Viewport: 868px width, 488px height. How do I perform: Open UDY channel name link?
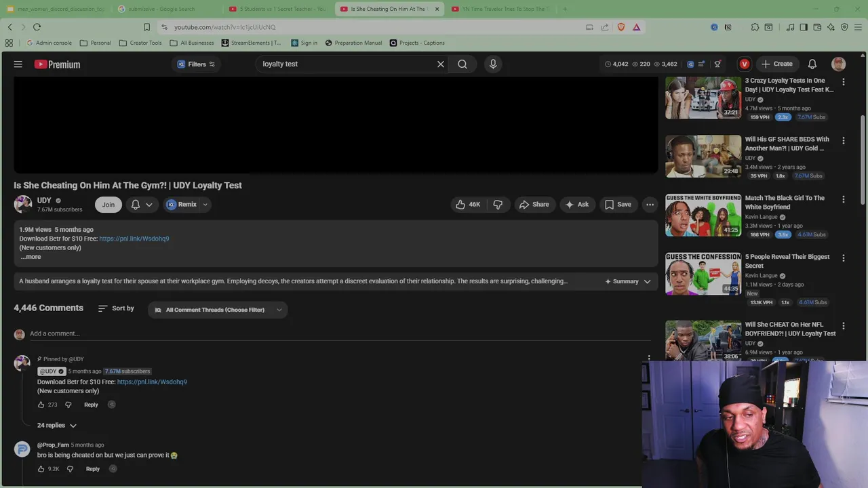(x=44, y=201)
